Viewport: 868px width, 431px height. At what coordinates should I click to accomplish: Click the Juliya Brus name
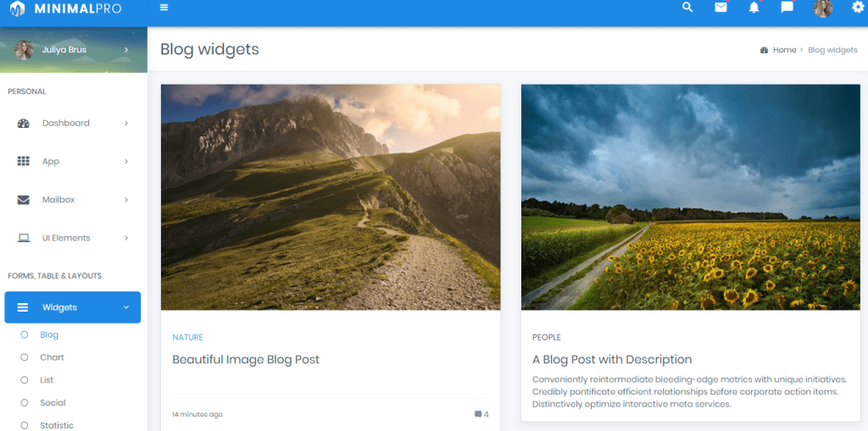pos(64,50)
